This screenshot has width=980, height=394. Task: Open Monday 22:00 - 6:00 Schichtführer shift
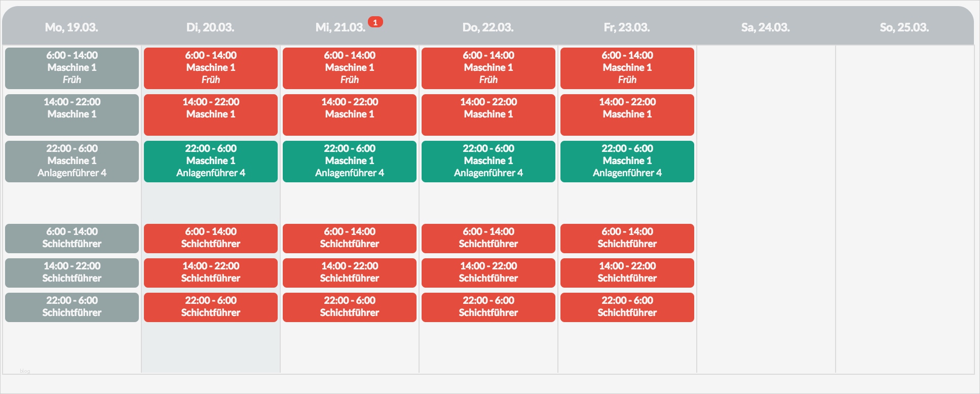tap(72, 307)
